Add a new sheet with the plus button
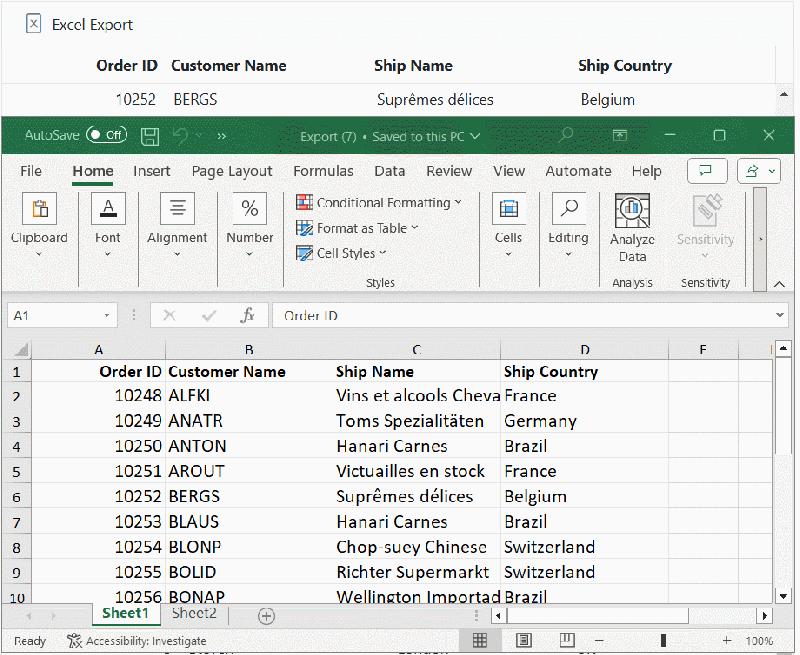The height and width of the screenshot is (655, 800). pos(266,614)
